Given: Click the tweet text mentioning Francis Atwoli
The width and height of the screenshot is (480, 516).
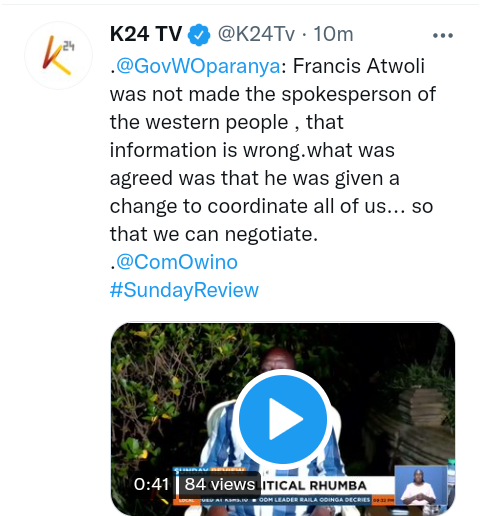Looking at the screenshot, I should click(x=273, y=150).
